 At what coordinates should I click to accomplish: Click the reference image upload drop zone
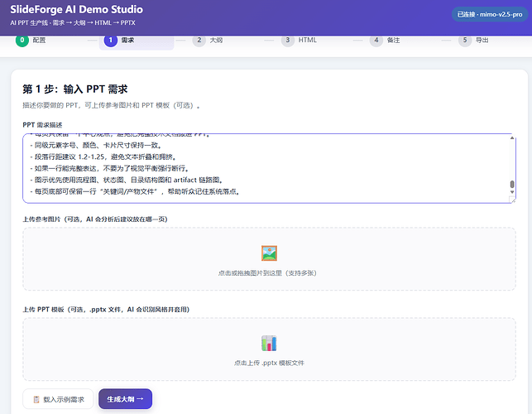269,259
